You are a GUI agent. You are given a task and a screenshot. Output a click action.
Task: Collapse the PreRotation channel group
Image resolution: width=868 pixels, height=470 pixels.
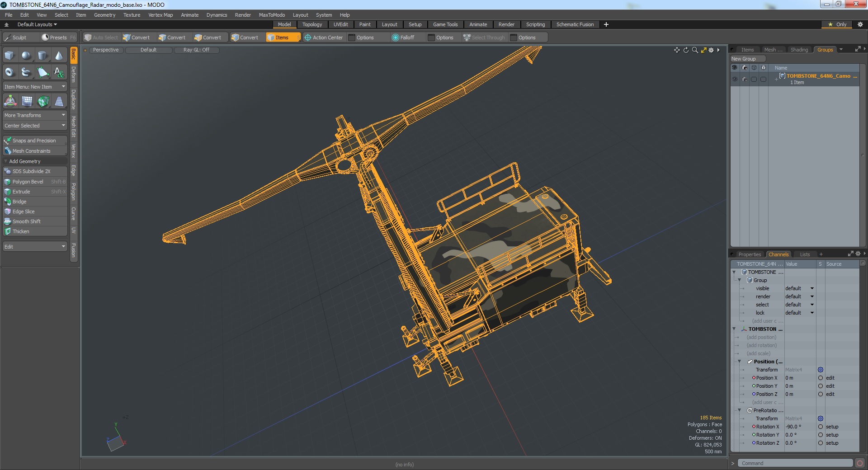[740, 410]
